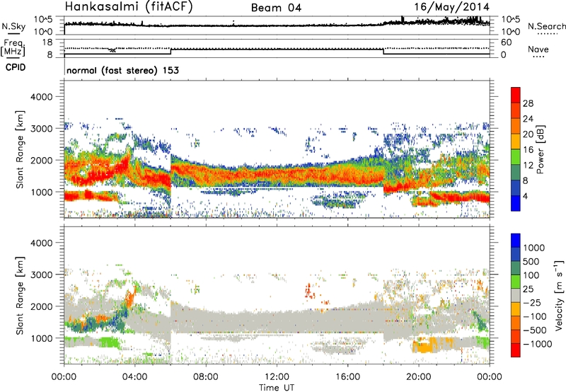The height and width of the screenshot is (392, 566).
Task: Click the "-1000" tick on the Velocity colorbar
Action: coord(537,344)
